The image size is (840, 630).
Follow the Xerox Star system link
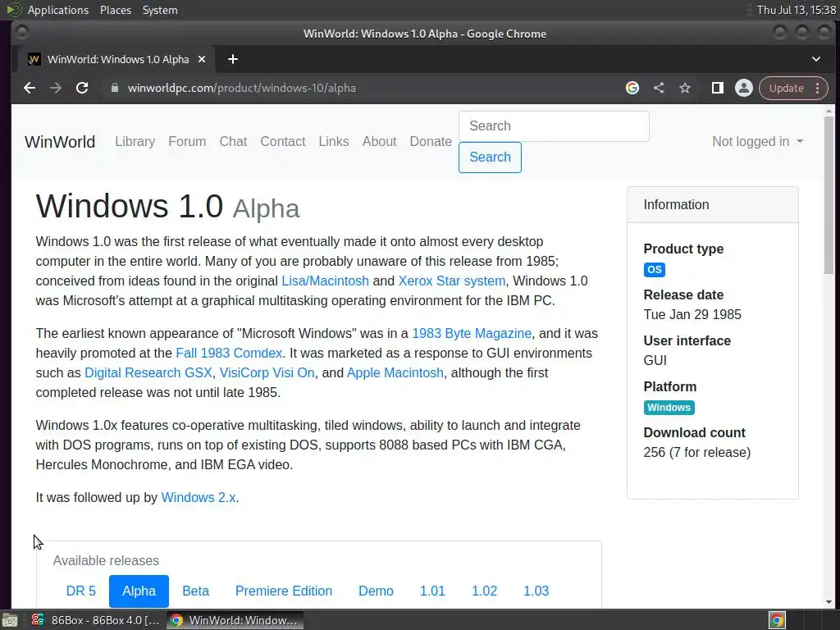tap(452, 281)
